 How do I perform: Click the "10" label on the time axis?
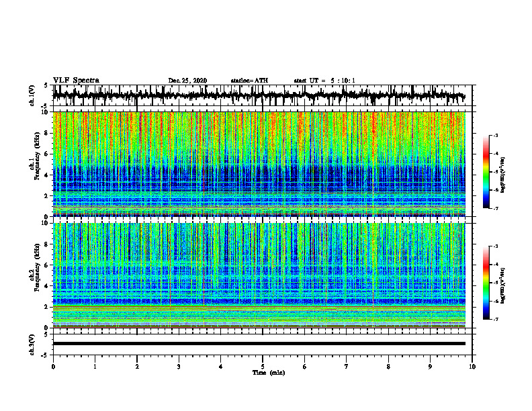click(x=472, y=367)
